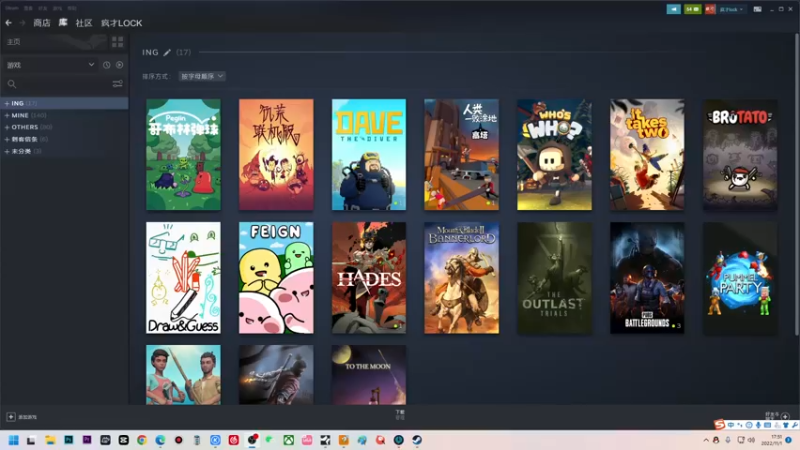Open the samurai-themed game cover
800x450 pixels.
276,375
